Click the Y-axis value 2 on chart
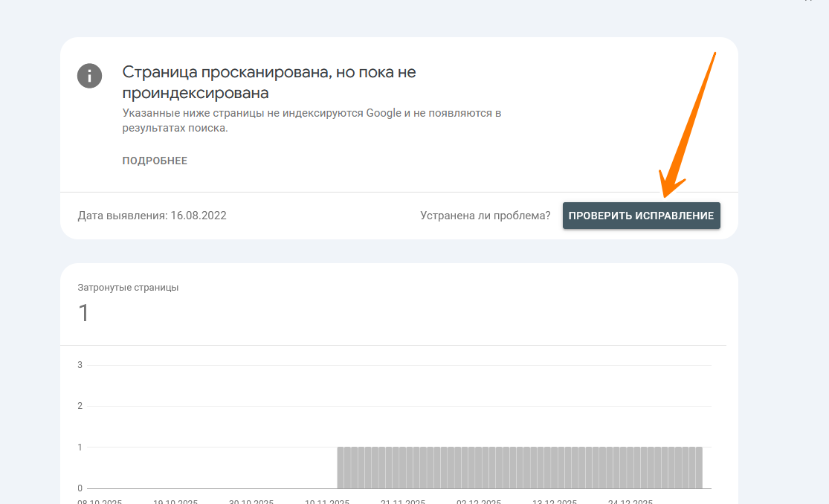This screenshot has height=504, width=829. pos(80,406)
